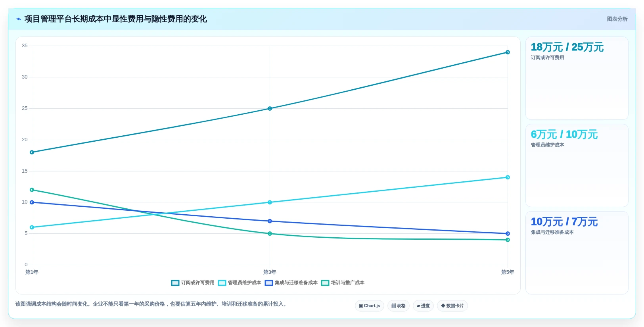Image resolution: width=644 pixels, height=327 pixels.
Task: Click 培训与推广成本 data point at 第3年
Action: (x=270, y=234)
